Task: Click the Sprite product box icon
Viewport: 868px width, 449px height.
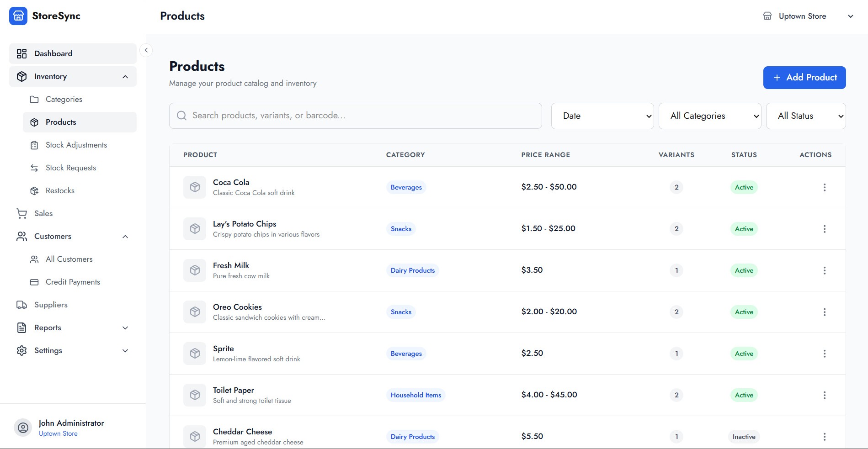Action: point(195,354)
